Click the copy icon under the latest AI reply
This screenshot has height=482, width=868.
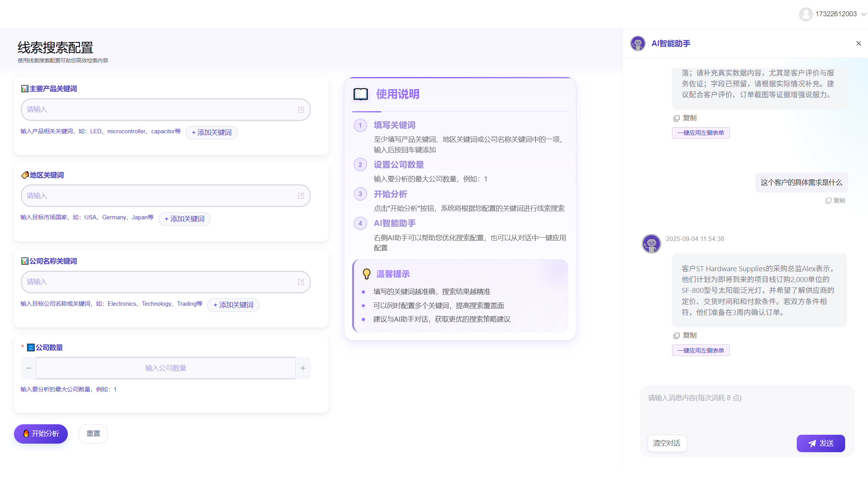(x=677, y=335)
